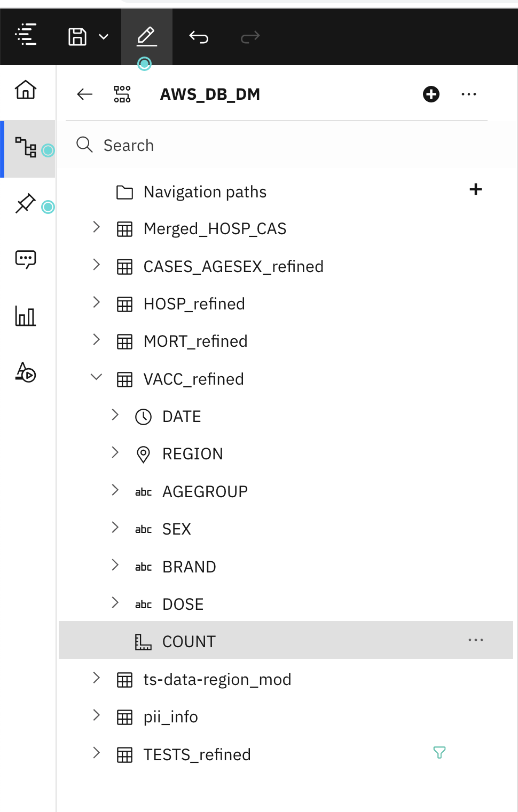
Task: Click the filter icon on TESTS_refined
Action: point(439,753)
